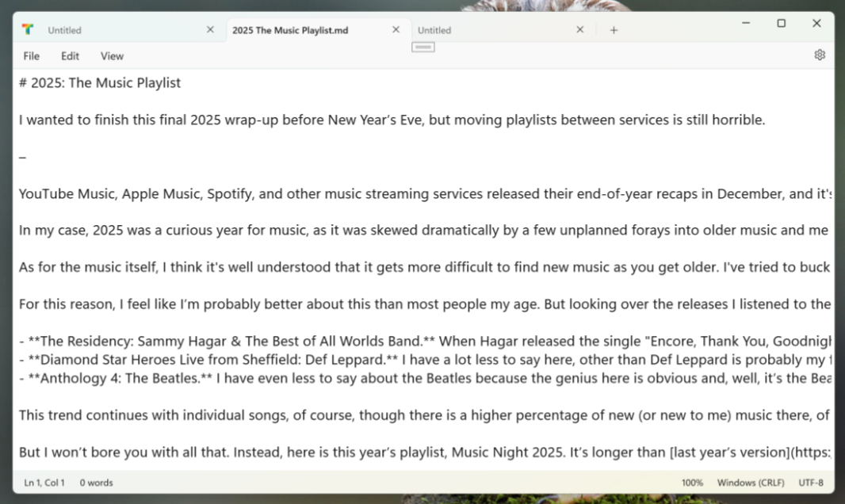Open the Edit menu
The image size is (845, 504).
70,56
